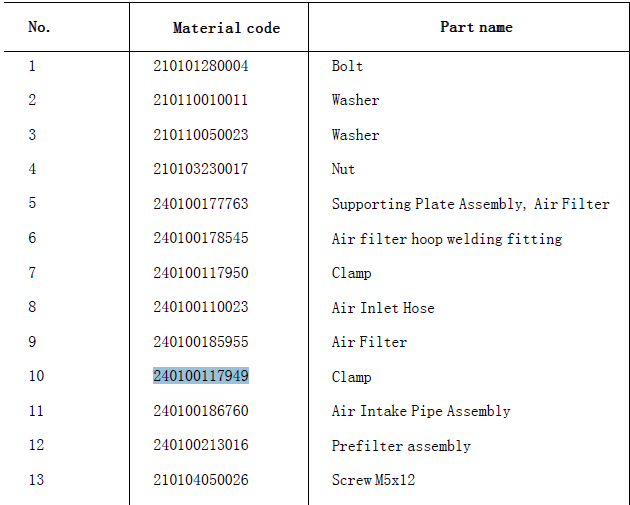630x505 pixels.
Task: Select the Washer name in row 2
Action: tap(355, 100)
